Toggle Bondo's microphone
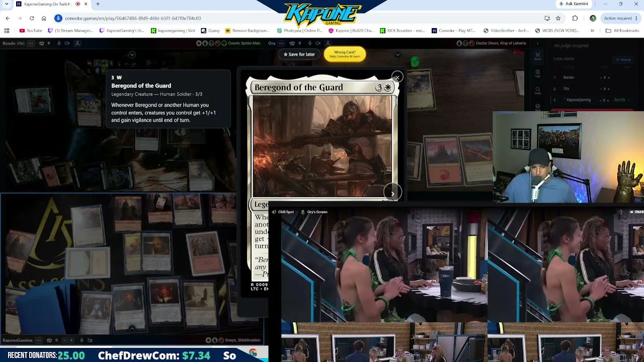 click(x=59, y=43)
